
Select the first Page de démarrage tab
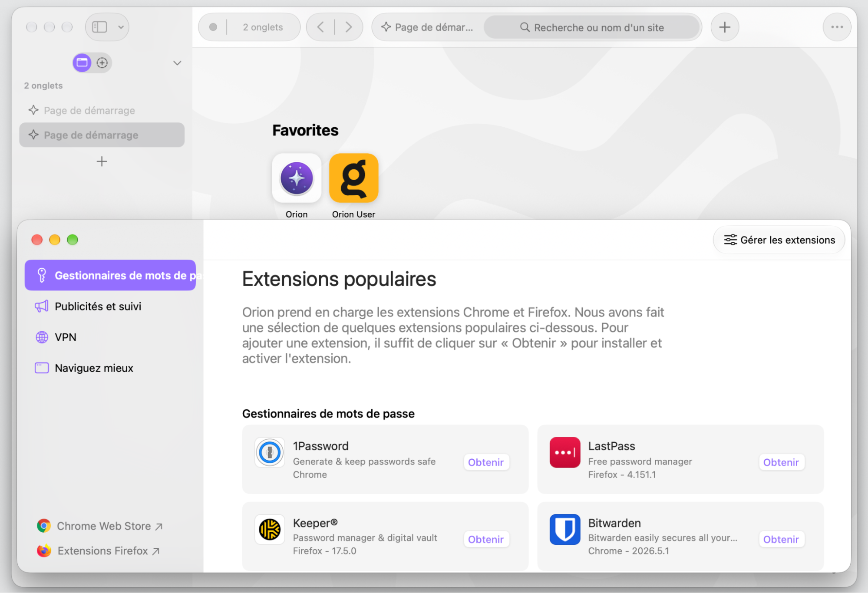tap(102, 110)
